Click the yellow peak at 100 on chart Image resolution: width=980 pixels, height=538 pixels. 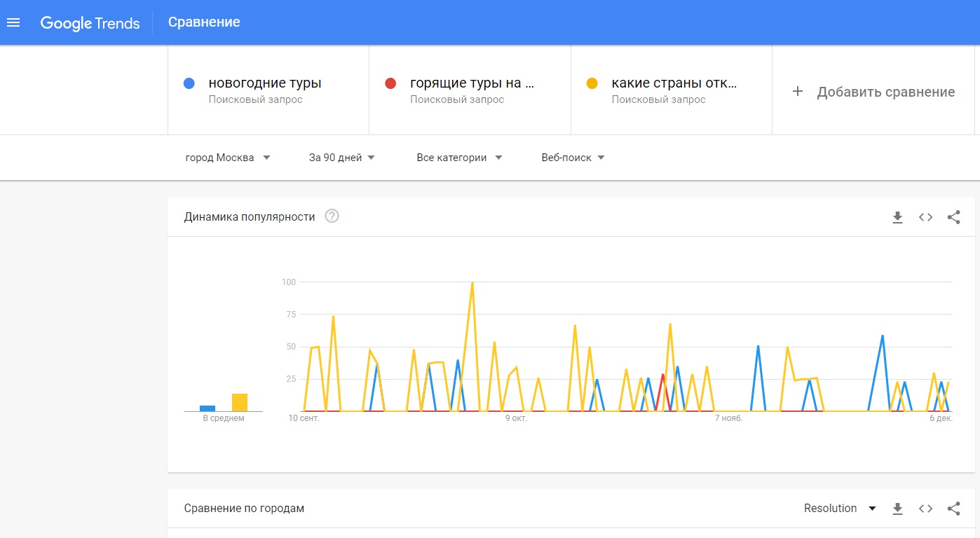pos(472,283)
